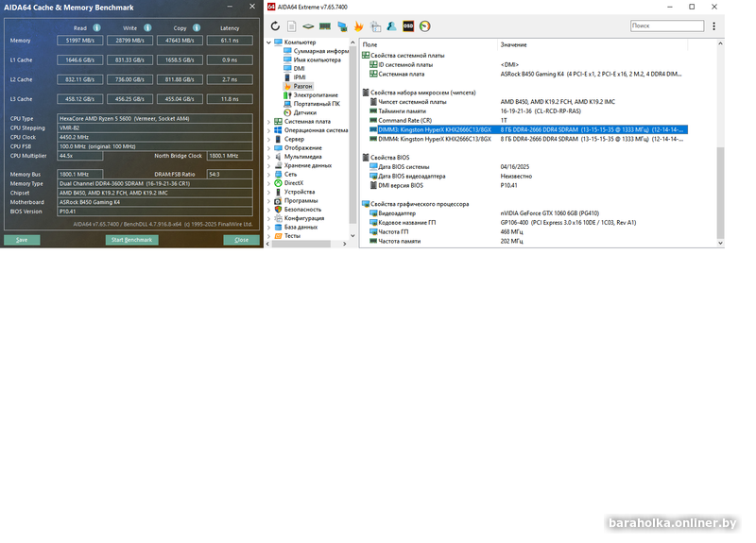This screenshot has width=756, height=543.
Task: Click the Close button in benchmark window
Action: pos(242,240)
